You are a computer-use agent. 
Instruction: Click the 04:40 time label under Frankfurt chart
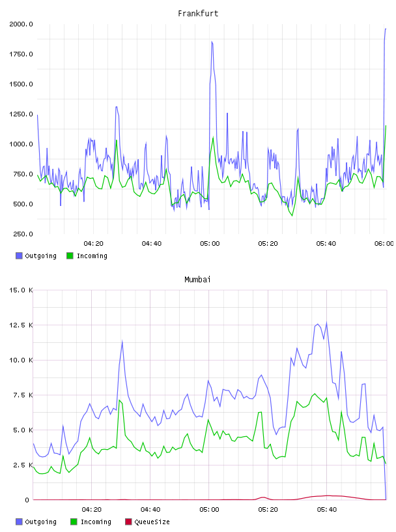pos(152,244)
